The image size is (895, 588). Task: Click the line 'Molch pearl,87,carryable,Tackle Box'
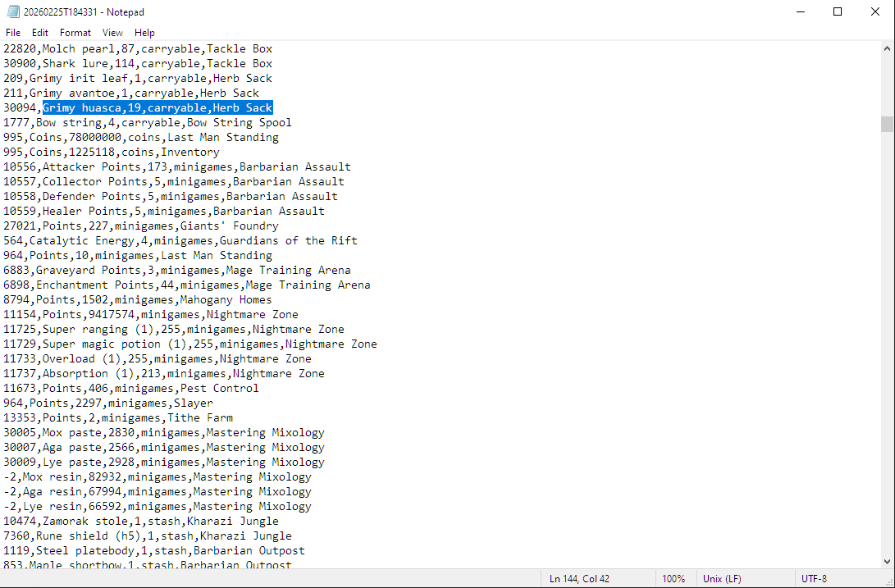[138, 48]
